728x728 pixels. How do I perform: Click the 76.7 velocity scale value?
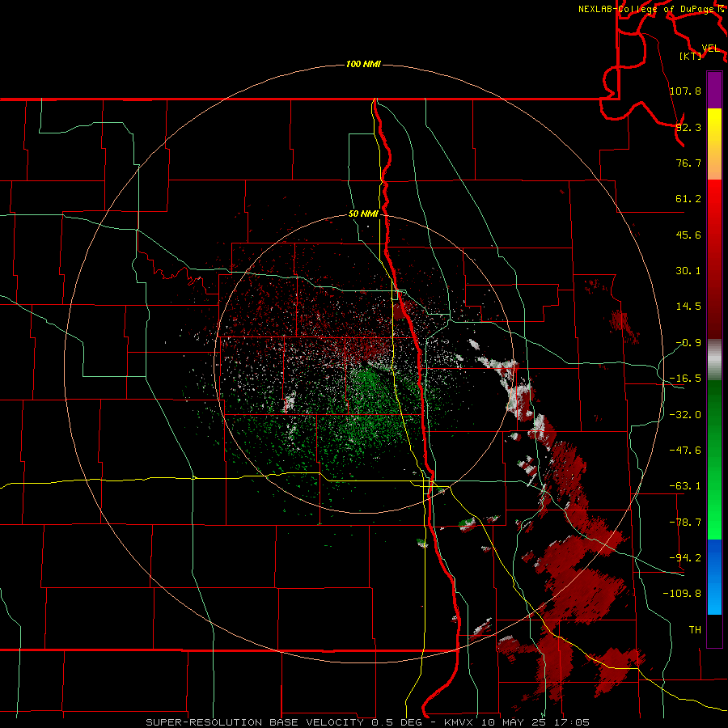[x=688, y=163]
